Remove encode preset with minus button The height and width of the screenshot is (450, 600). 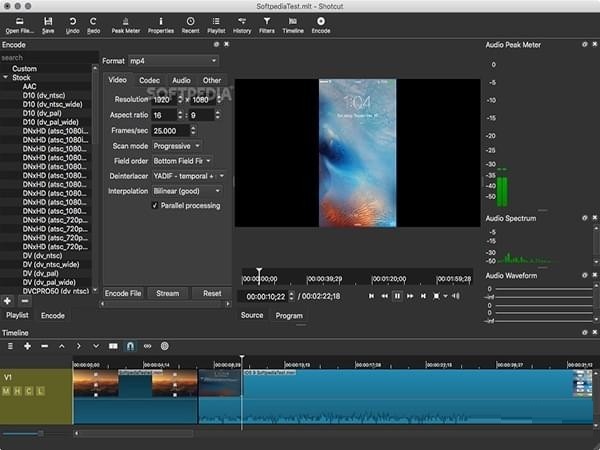click(x=24, y=301)
